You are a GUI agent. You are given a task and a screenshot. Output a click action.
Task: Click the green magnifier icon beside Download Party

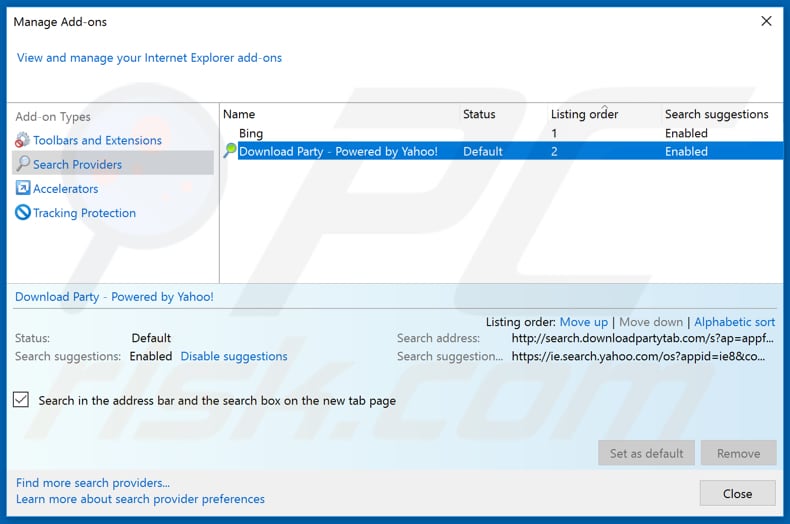230,150
